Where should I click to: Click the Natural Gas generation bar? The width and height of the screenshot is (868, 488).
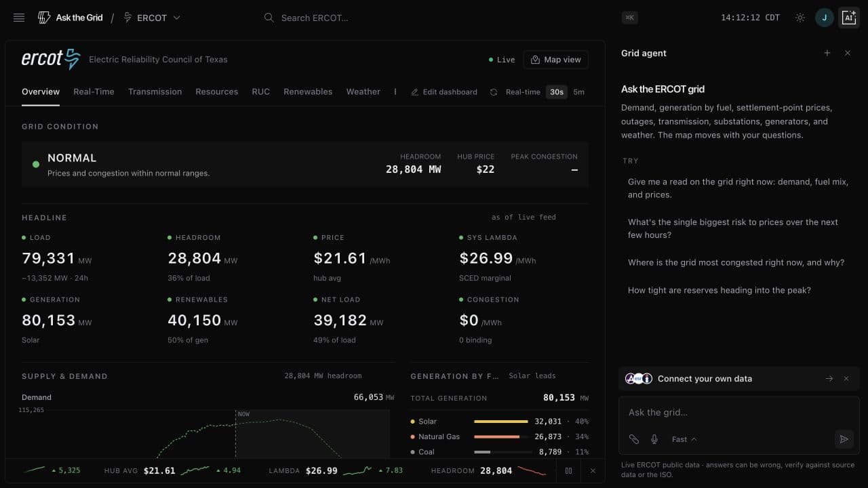(x=501, y=436)
